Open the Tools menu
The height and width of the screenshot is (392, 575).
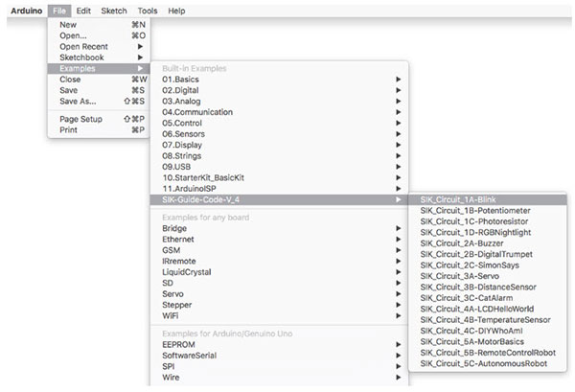[148, 11]
